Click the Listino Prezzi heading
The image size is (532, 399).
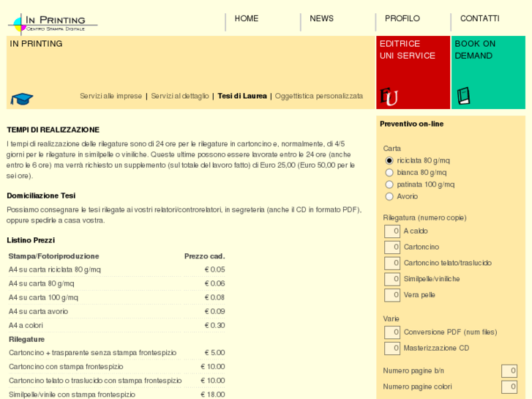[31, 240]
